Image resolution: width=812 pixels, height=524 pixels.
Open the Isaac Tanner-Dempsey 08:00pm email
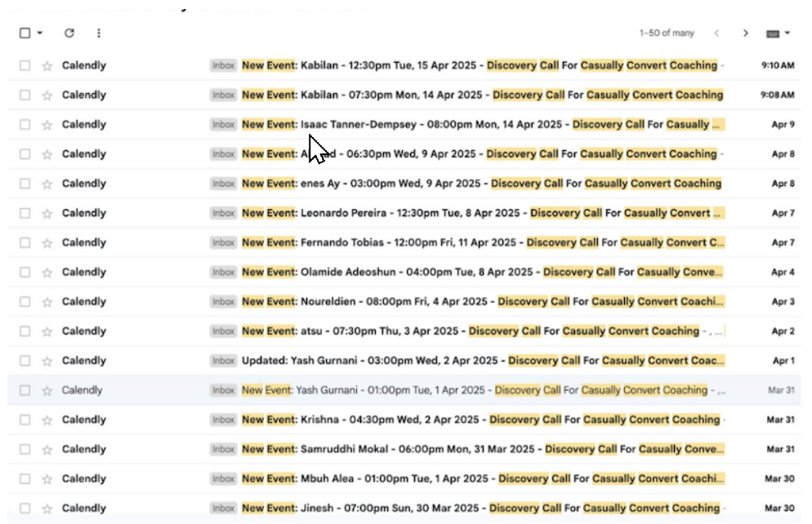point(404,125)
